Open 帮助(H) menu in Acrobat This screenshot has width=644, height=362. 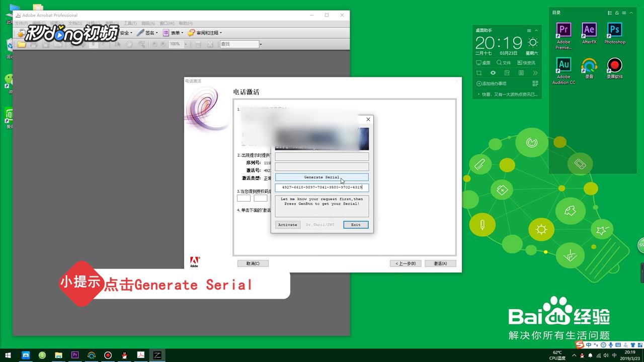point(186,23)
